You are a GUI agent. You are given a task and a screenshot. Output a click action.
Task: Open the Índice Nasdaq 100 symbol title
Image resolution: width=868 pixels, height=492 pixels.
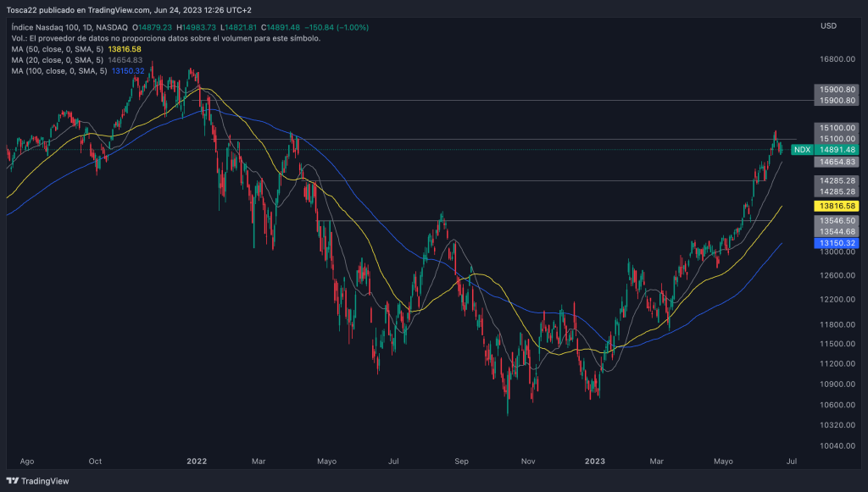[47, 28]
